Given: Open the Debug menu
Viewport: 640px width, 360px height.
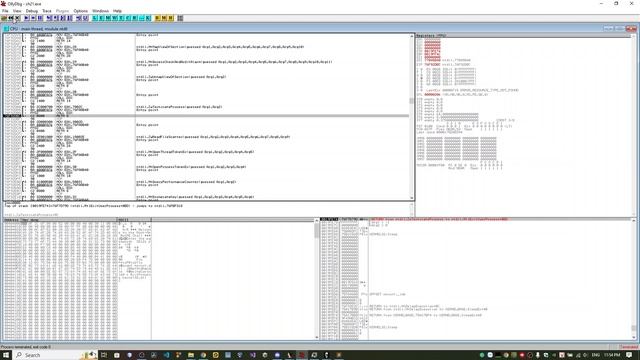Looking at the screenshot, I should [x=31, y=11].
